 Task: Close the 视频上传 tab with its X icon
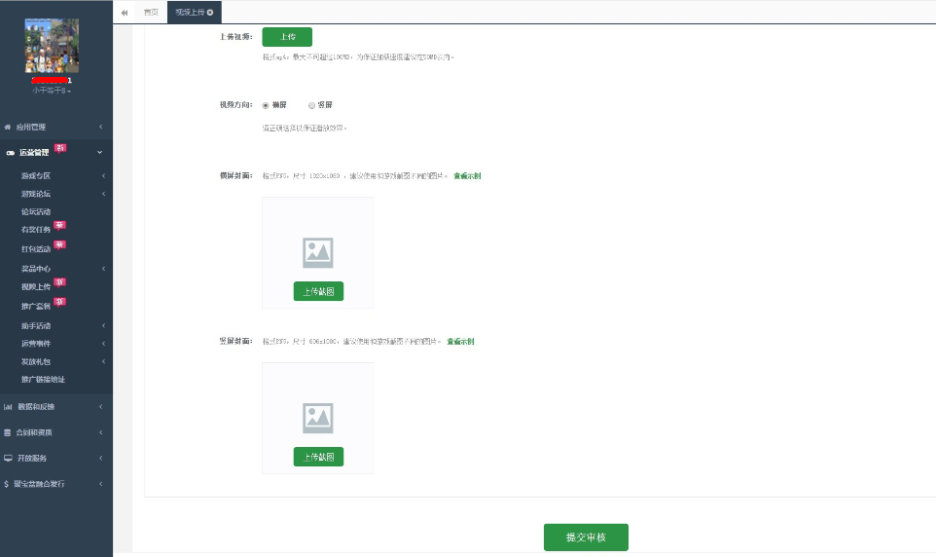click(x=210, y=12)
